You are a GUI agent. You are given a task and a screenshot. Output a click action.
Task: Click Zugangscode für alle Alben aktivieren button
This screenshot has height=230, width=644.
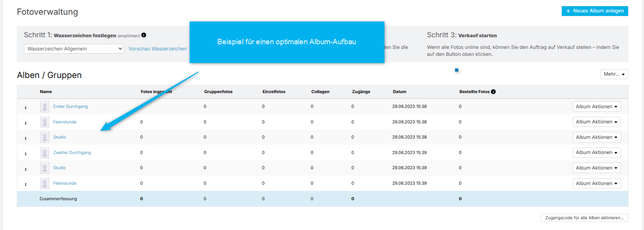[584, 218]
